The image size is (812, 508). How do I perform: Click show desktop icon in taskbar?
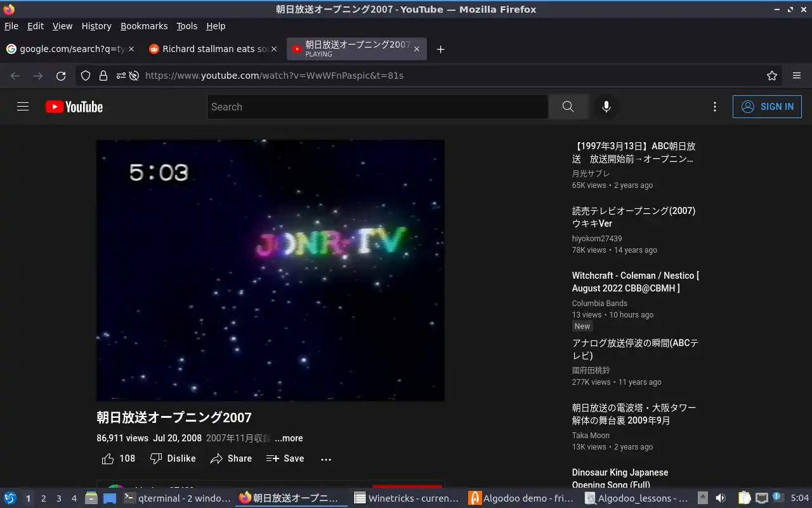pos(110,498)
